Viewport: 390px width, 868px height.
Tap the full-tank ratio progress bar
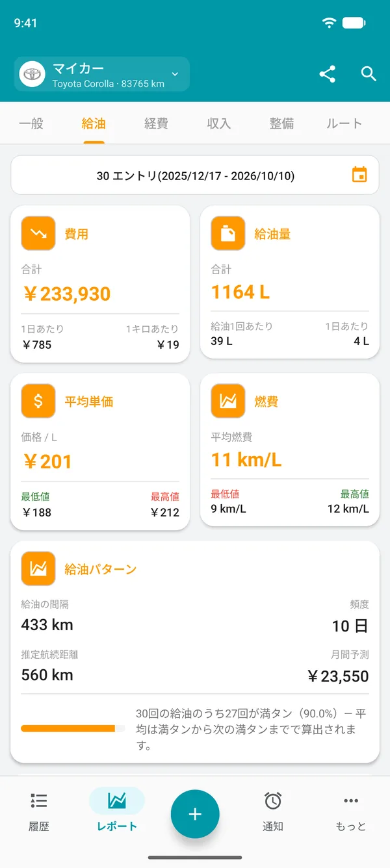coord(73,728)
